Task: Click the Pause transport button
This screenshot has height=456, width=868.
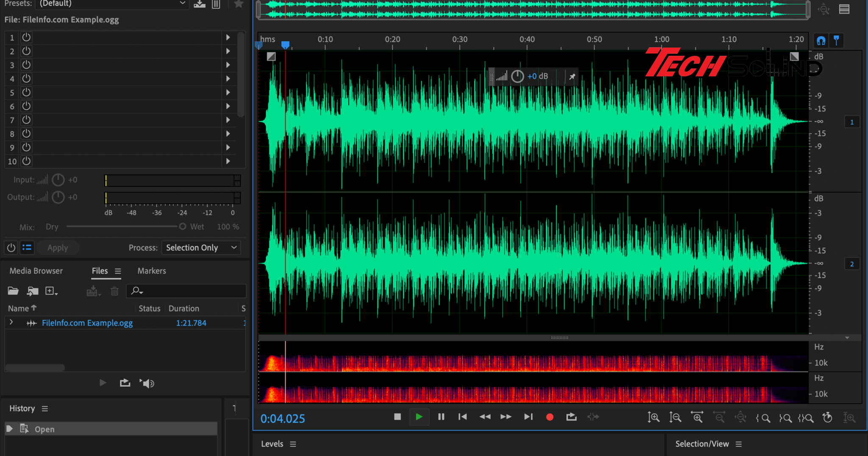Action: (x=441, y=417)
